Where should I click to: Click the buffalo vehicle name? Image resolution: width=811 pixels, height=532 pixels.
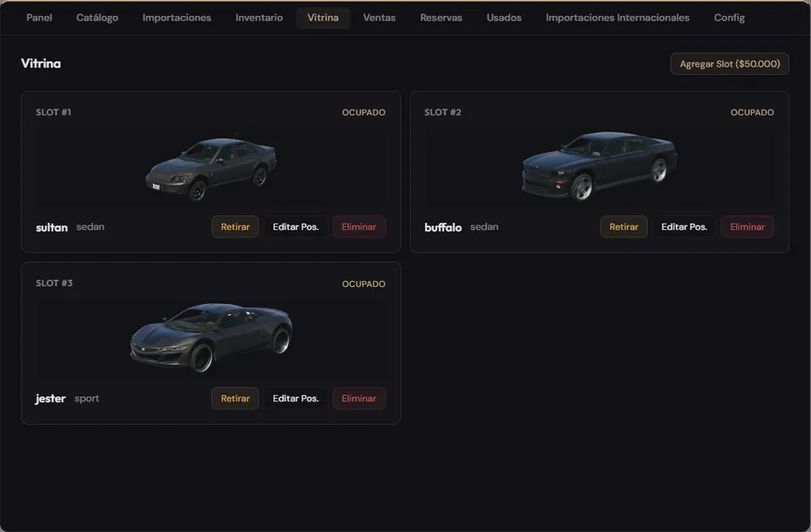[x=443, y=227]
